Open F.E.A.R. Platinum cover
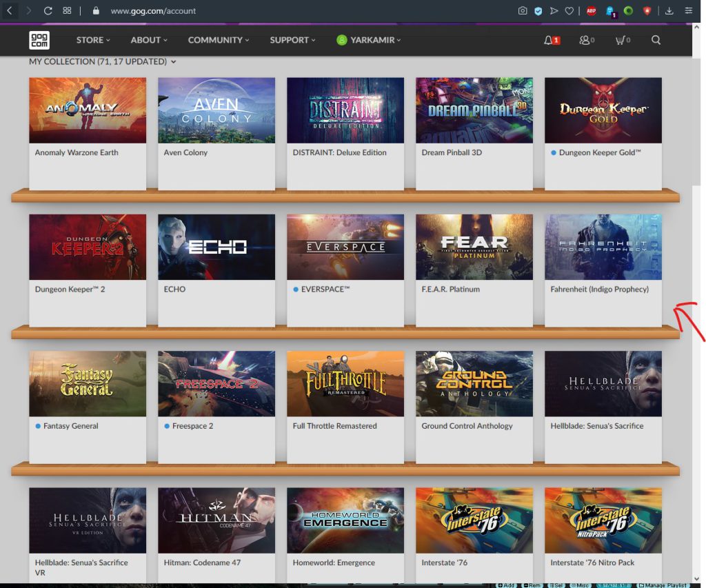 pos(474,247)
